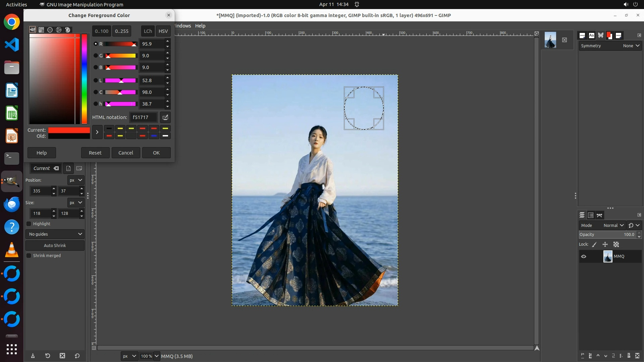Image resolution: width=644 pixels, height=362 pixels.
Task: Switch color model to HSV
Action: tap(163, 31)
